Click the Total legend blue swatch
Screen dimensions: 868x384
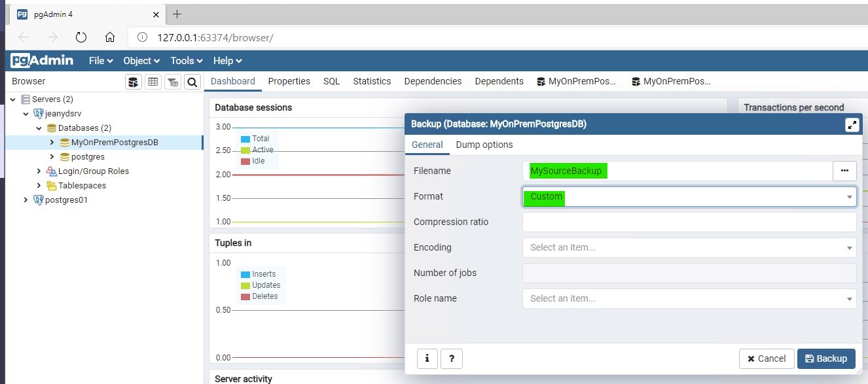point(245,139)
